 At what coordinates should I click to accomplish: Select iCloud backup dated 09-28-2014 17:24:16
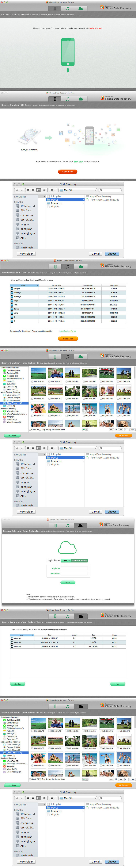(68, 642)
